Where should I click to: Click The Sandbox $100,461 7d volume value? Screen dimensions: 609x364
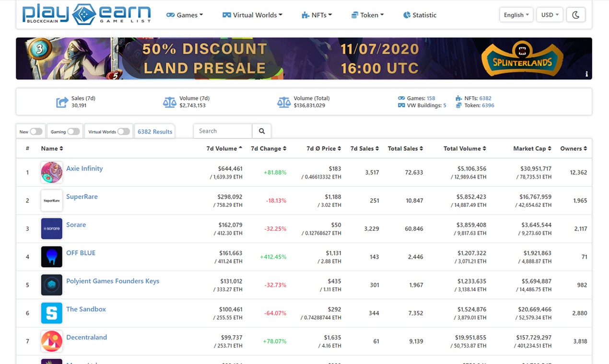pyautogui.click(x=231, y=309)
